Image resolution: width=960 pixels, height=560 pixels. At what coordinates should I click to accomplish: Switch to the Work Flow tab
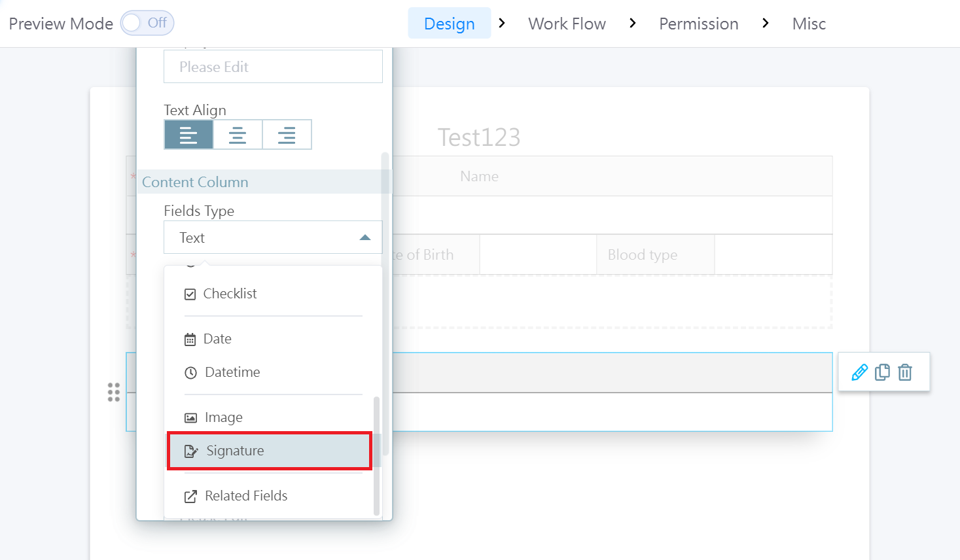567,24
